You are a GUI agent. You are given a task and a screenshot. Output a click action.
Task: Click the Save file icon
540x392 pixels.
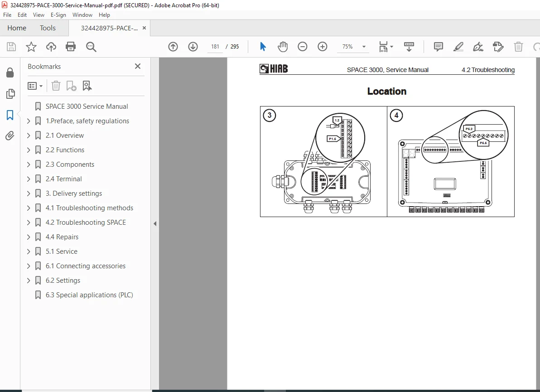[11, 47]
